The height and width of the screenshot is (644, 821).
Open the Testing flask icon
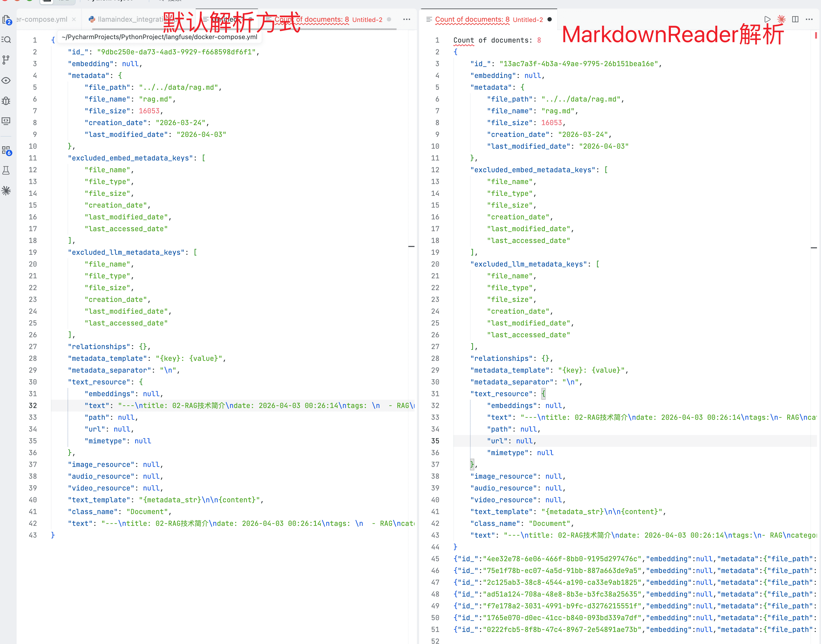pos(6,170)
